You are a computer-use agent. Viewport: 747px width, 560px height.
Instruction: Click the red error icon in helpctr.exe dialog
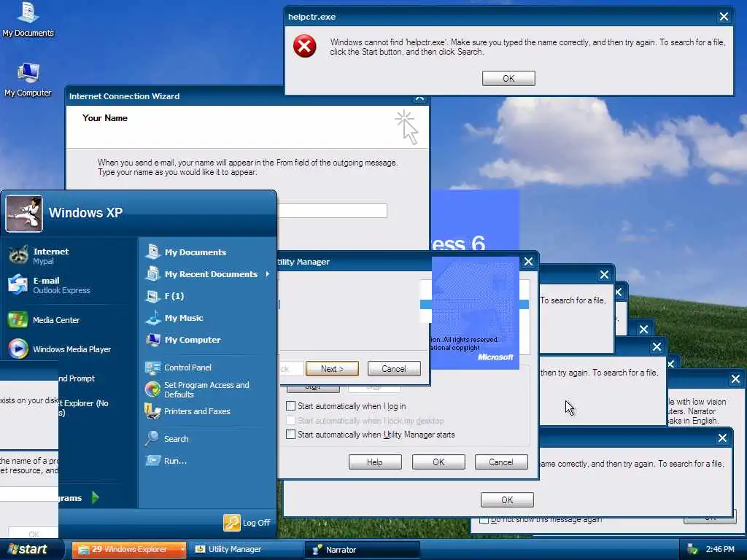[x=305, y=46]
